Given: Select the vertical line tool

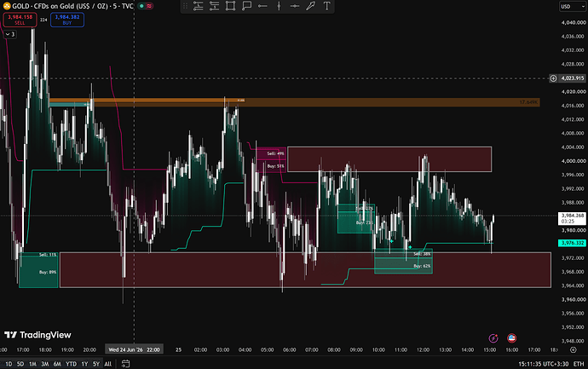Looking at the screenshot, I should click(279, 6).
